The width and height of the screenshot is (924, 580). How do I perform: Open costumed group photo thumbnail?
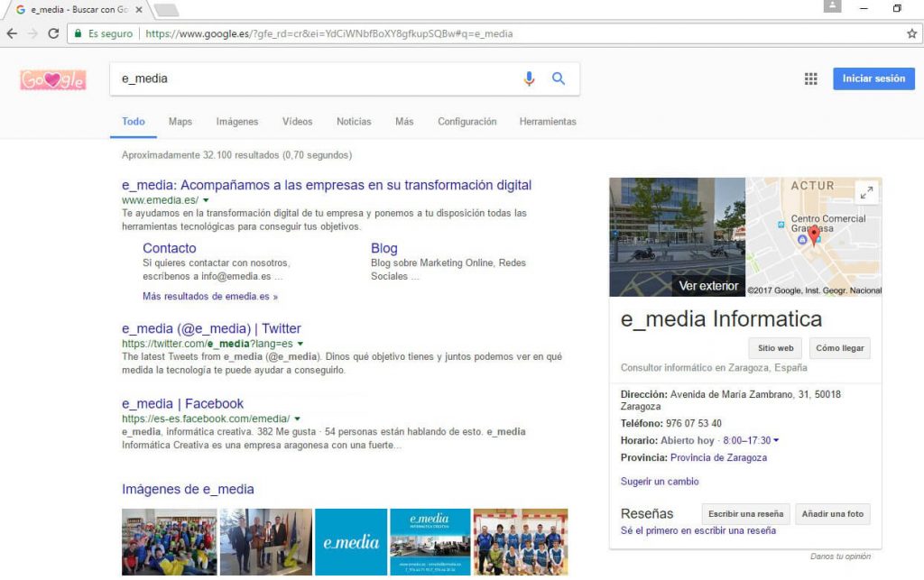point(169,542)
